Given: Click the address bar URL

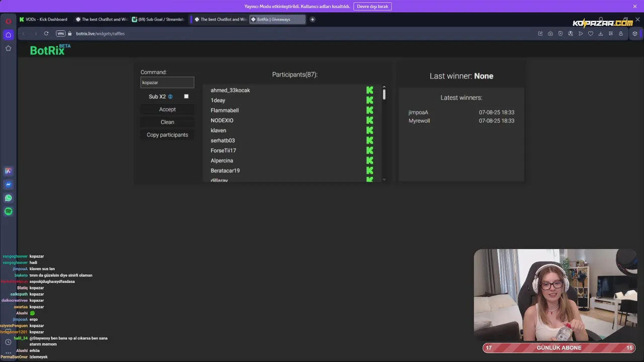Looking at the screenshot, I should [101, 34].
